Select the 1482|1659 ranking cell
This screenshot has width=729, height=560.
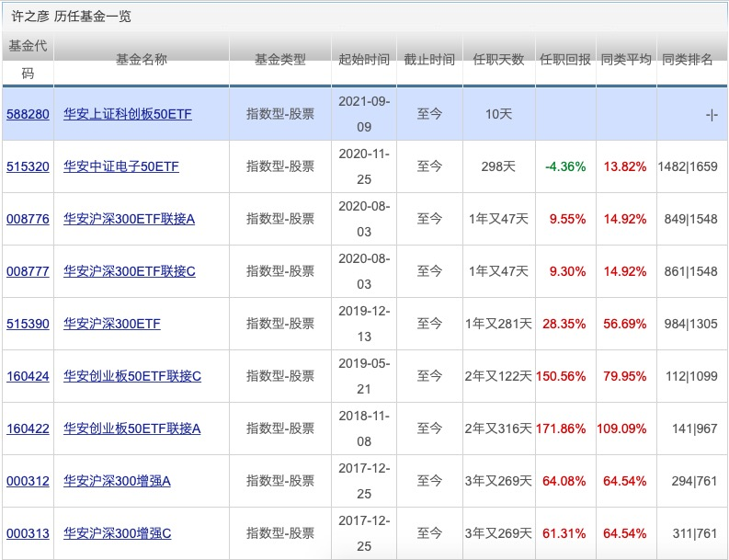click(688, 167)
